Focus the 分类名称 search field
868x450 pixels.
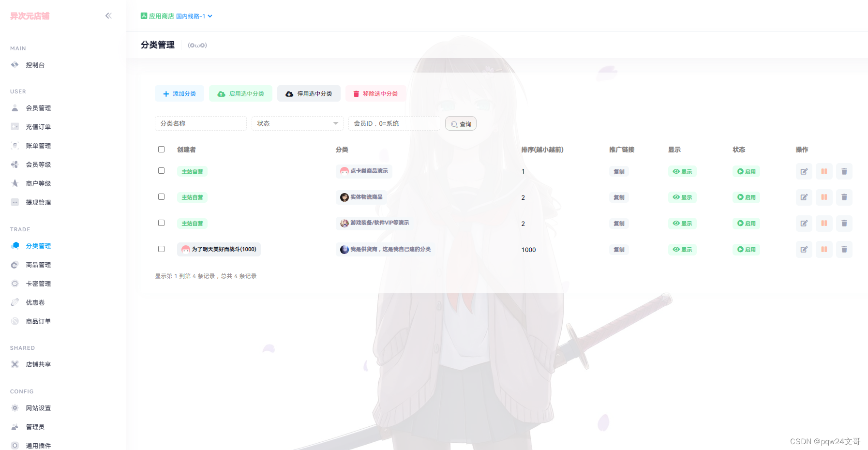[x=201, y=123]
